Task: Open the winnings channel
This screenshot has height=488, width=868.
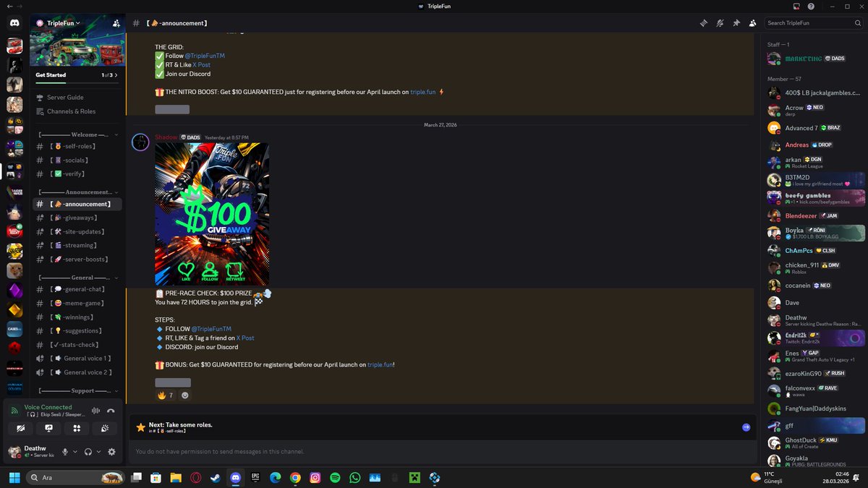Action: [x=76, y=317]
